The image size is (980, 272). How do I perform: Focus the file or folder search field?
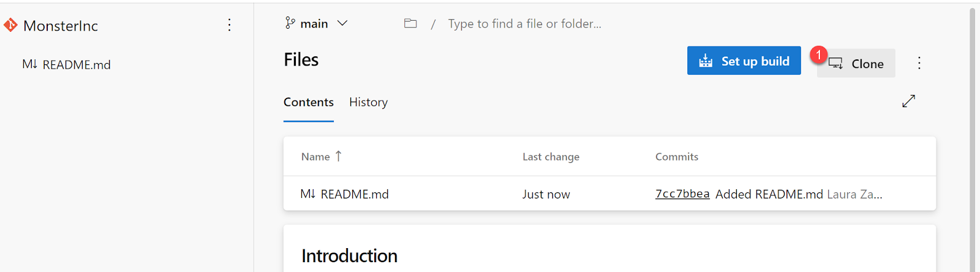[x=524, y=24]
